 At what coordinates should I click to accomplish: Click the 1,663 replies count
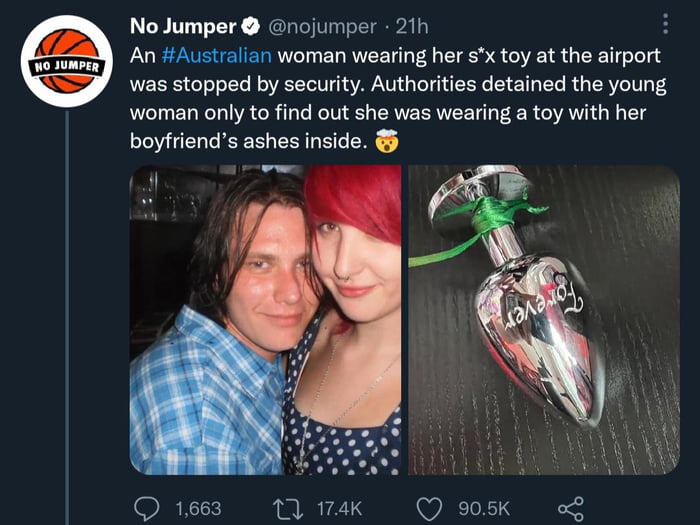coord(198,509)
